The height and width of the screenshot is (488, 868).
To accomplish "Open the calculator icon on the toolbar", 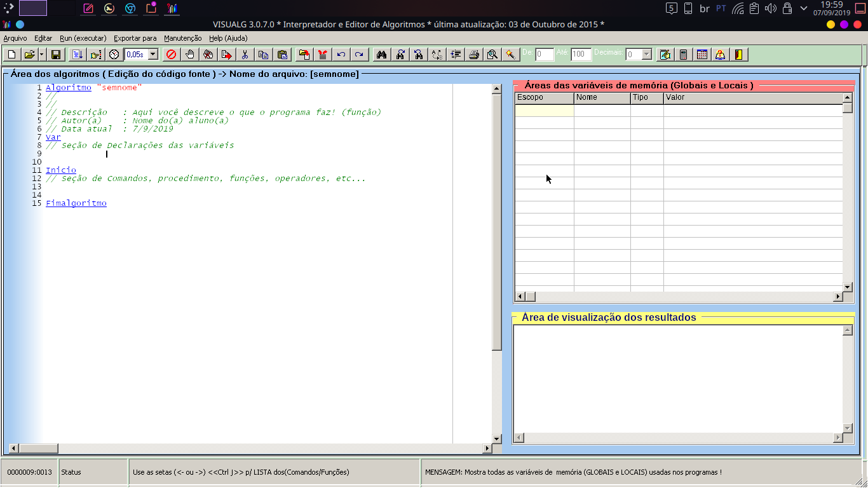I will (x=684, y=55).
